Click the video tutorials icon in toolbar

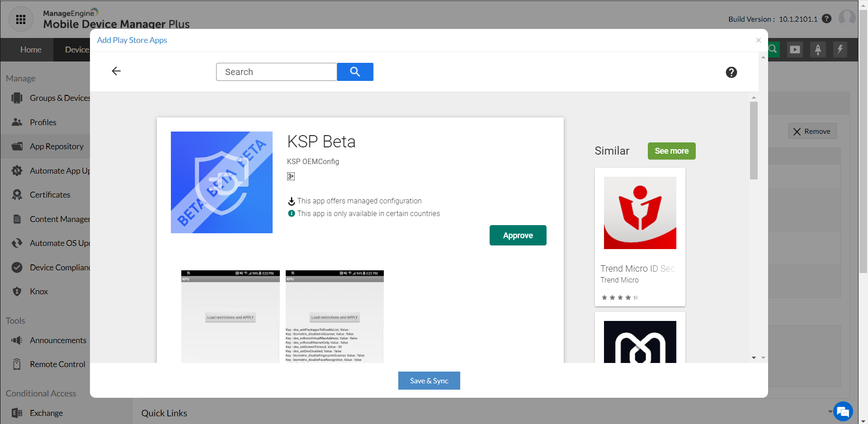tap(795, 49)
